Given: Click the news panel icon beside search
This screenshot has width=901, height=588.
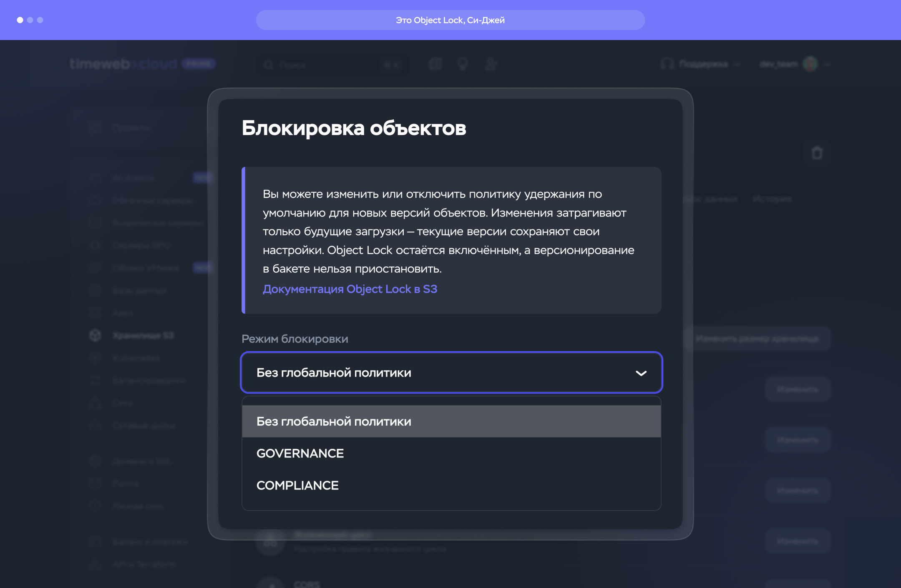Looking at the screenshot, I should (435, 64).
